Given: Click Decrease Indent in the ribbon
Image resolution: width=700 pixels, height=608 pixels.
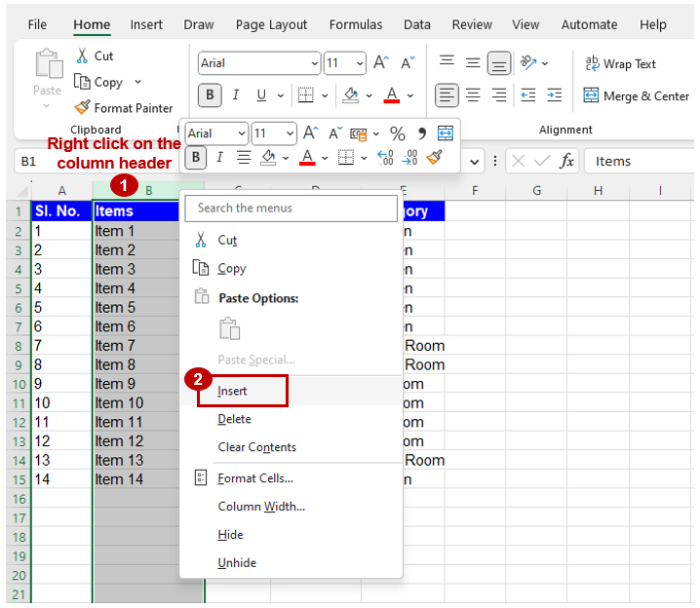Looking at the screenshot, I should [x=528, y=95].
